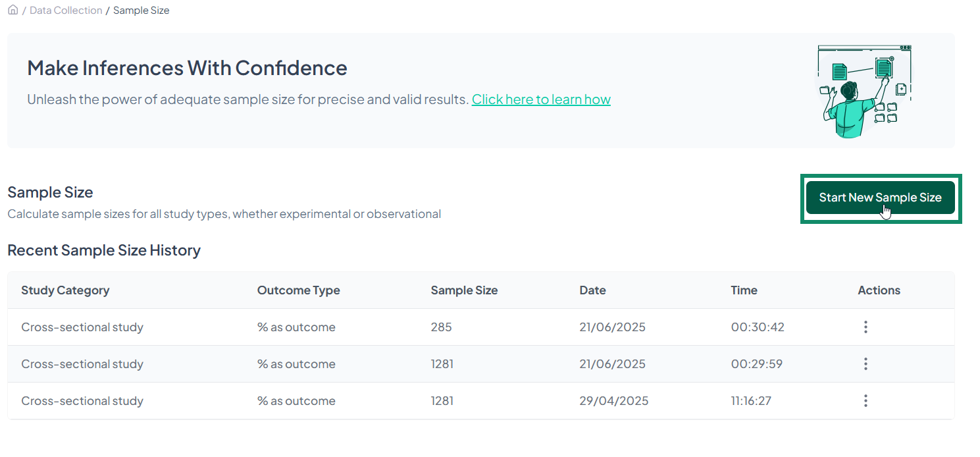Image resolution: width=980 pixels, height=457 pixels.
Task: Click the Study Category column header
Action: (65, 290)
